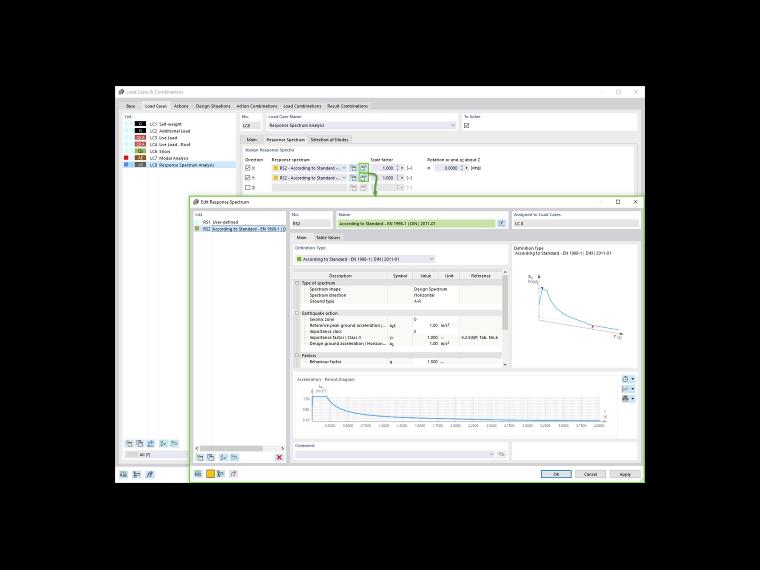Click select-all checkmark icon under spectrum list
The image size is (760, 570).
pyautogui.click(x=223, y=458)
